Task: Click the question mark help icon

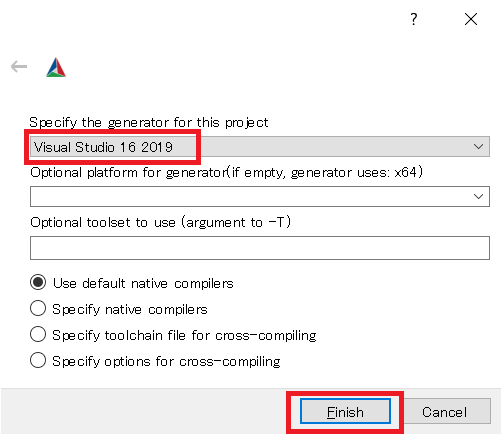Action: [414, 19]
